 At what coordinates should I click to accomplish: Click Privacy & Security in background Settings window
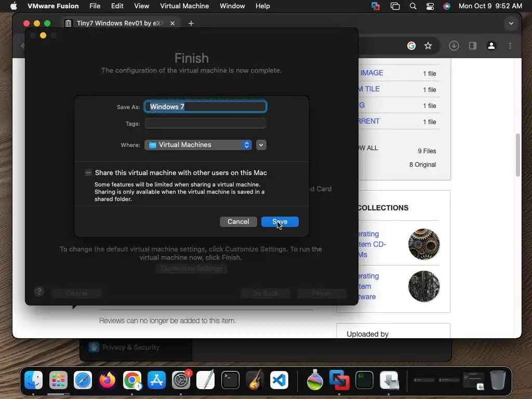(x=131, y=347)
